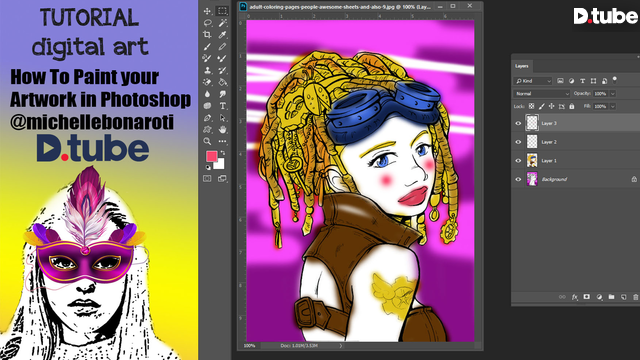Select the Move tool

point(207,11)
